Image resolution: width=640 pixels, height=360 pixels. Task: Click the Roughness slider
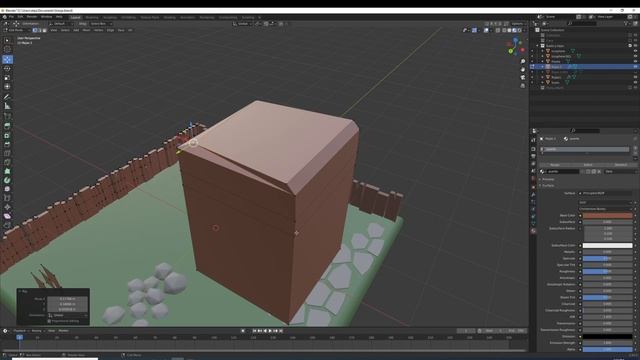[x=607, y=271]
